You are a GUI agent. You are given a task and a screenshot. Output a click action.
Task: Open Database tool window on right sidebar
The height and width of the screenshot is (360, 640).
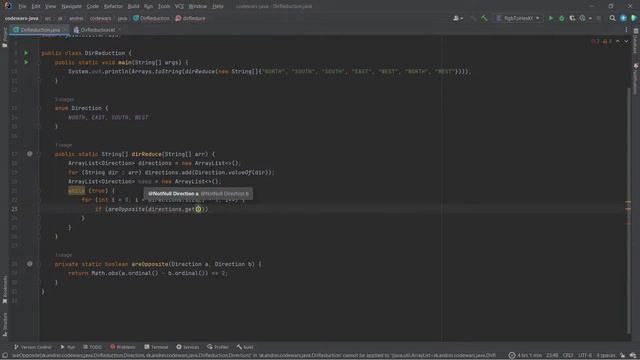click(x=636, y=42)
